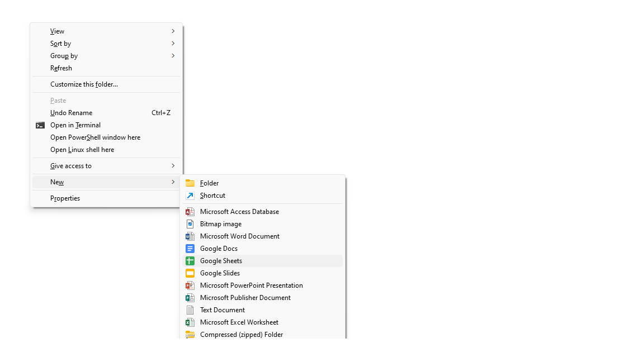Select the Google Sheets icon
Screen dimensions: 644x362
point(190,260)
